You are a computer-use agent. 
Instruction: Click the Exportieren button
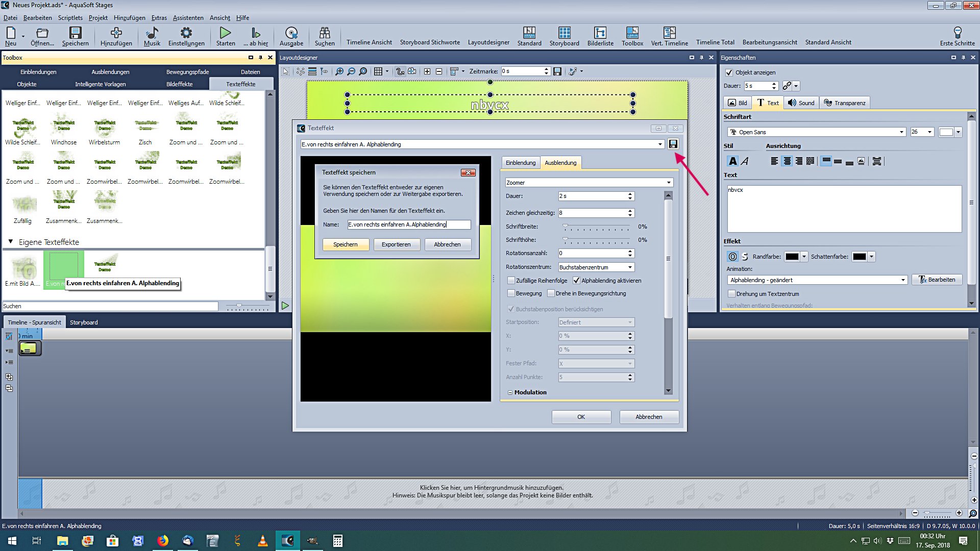[396, 244]
